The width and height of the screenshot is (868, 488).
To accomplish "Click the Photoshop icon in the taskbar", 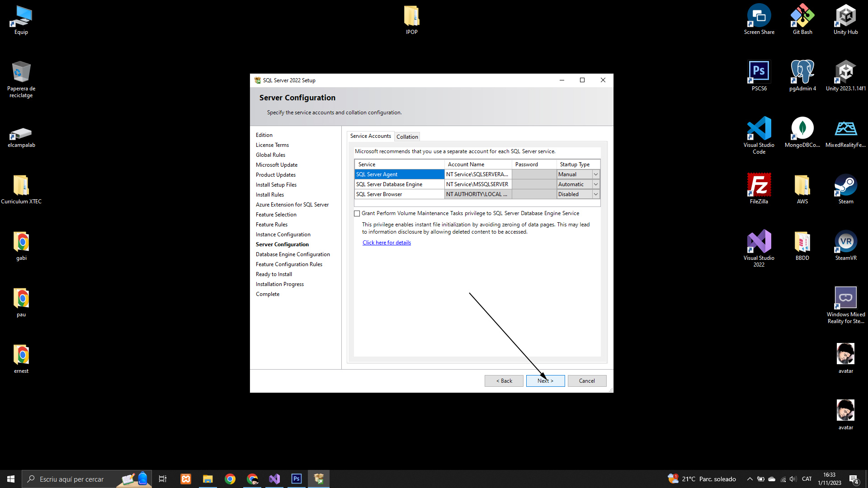I will (297, 479).
